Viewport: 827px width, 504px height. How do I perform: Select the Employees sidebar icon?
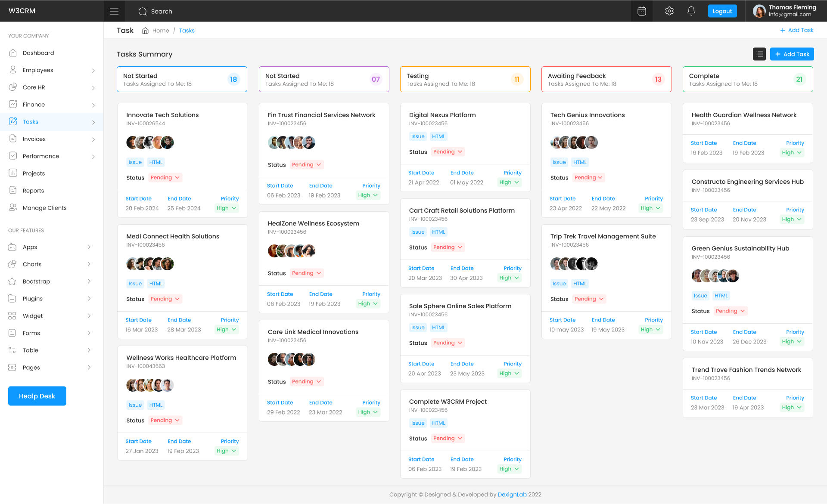[x=13, y=70]
